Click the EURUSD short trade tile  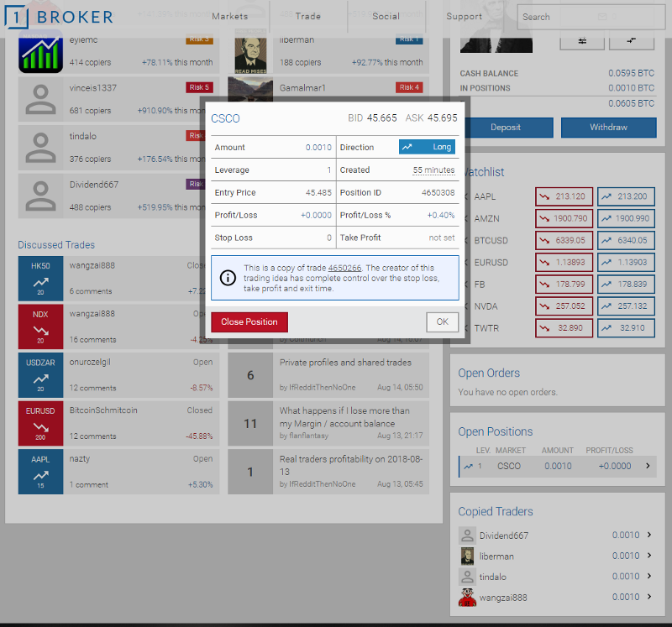[x=40, y=424]
